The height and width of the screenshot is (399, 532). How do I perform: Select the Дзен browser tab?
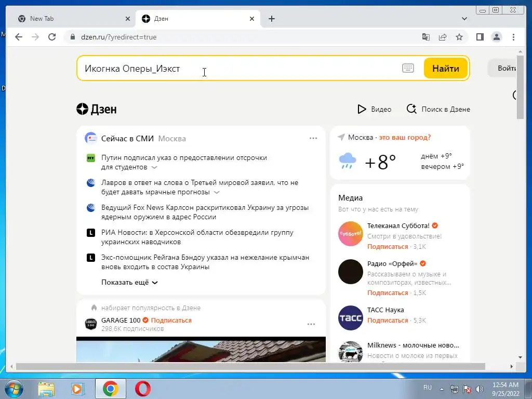coord(198,19)
